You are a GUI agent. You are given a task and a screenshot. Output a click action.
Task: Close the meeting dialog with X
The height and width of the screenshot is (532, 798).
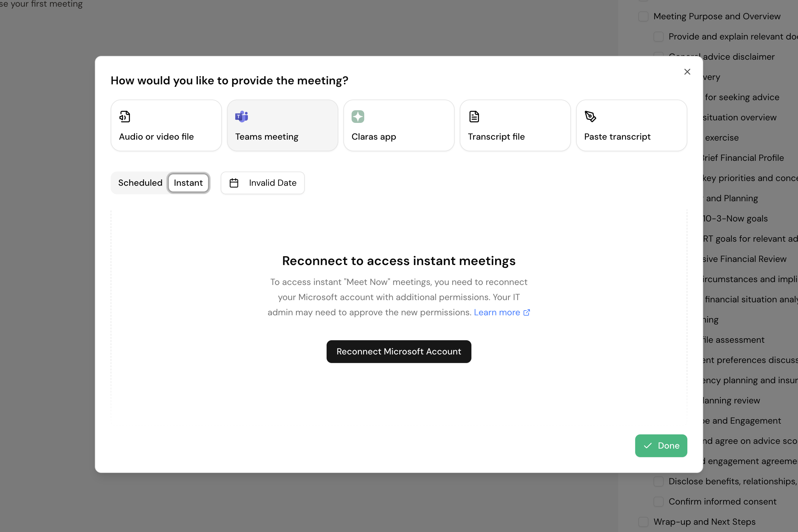coord(687,72)
